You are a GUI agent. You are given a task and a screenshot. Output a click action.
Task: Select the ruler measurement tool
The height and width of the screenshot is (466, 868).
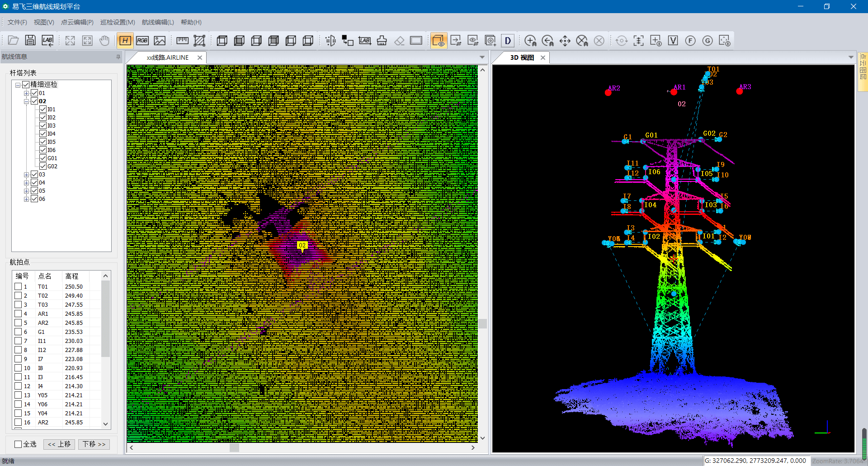(182, 40)
